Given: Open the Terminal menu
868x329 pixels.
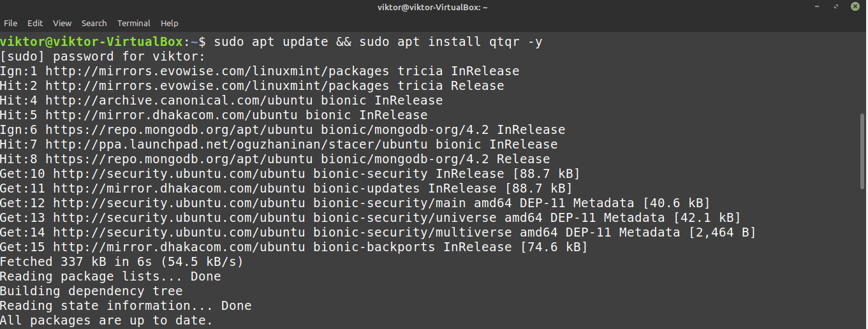Looking at the screenshot, I should point(134,23).
